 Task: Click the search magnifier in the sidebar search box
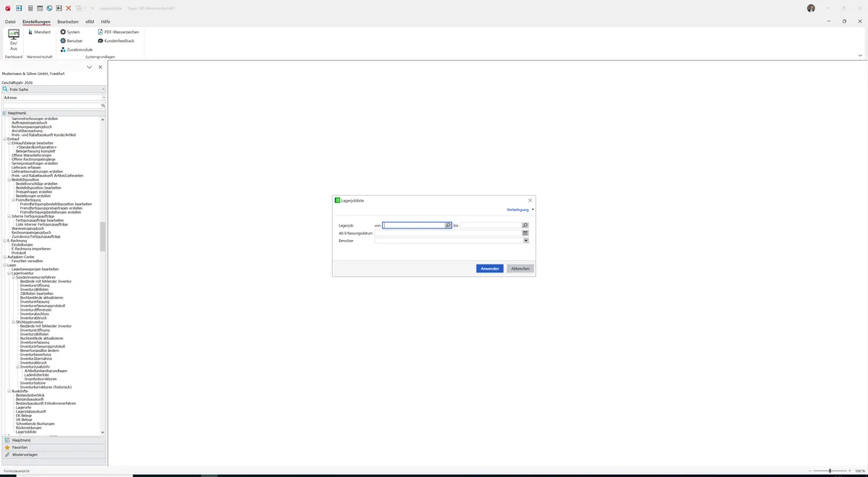coord(103,106)
